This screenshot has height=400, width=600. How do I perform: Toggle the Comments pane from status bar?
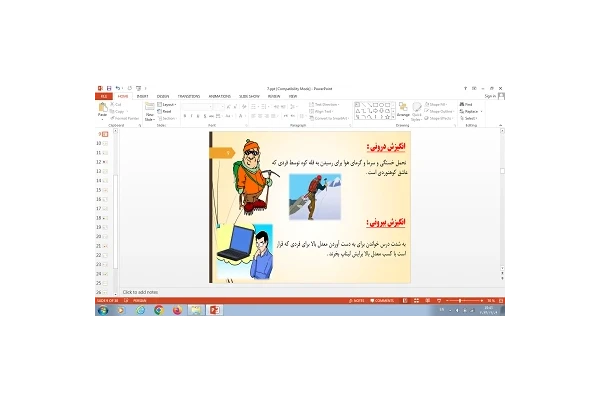(x=386, y=300)
